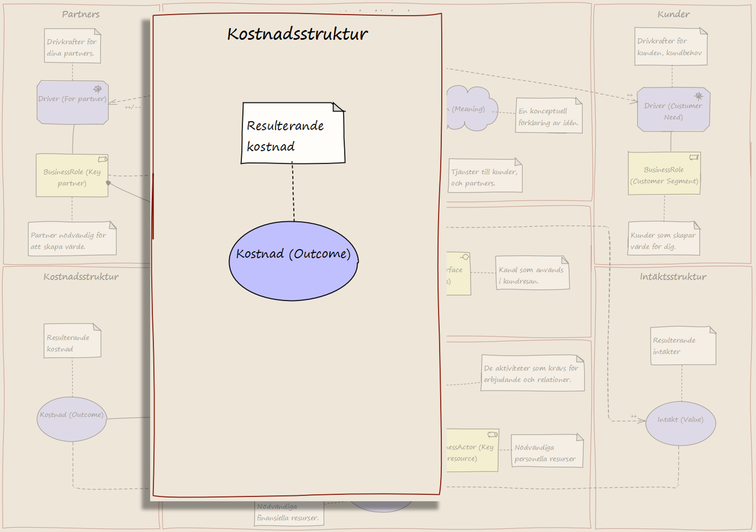Select BusinessRole (Key partner) box
756x532 pixels.
point(72,175)
